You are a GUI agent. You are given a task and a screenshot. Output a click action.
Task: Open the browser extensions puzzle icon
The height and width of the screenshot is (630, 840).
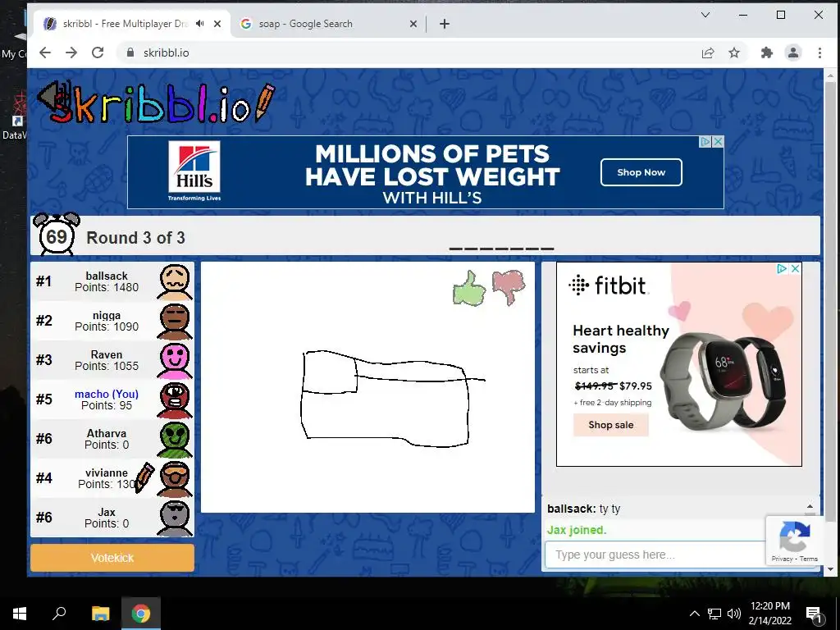tap(767, 52)
